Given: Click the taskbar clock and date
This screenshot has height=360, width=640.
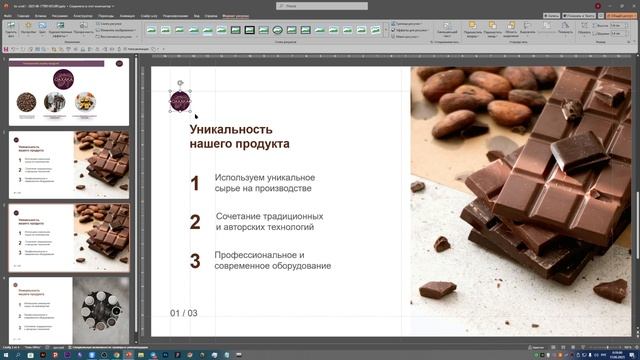Looking at the screenshot, I should click(617, 355).
